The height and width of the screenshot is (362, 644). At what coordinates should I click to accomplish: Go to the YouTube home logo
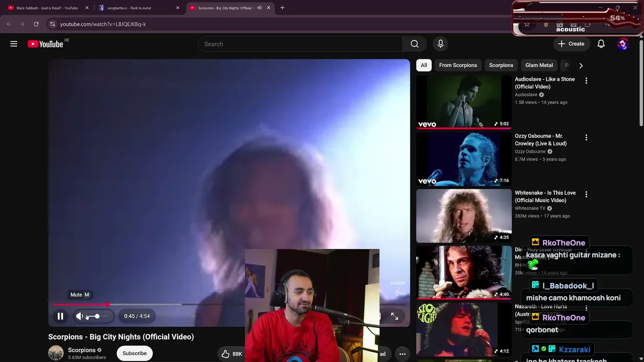[x=46, y=44]
